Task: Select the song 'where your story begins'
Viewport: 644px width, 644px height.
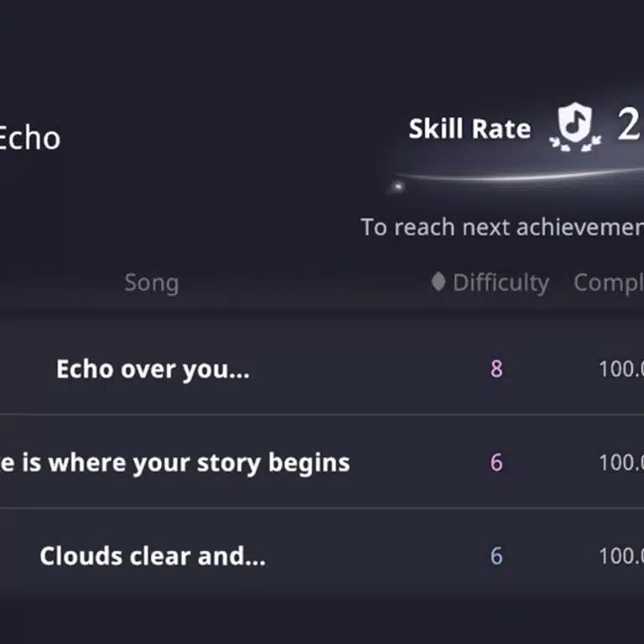Action: [x=174, y=463]
